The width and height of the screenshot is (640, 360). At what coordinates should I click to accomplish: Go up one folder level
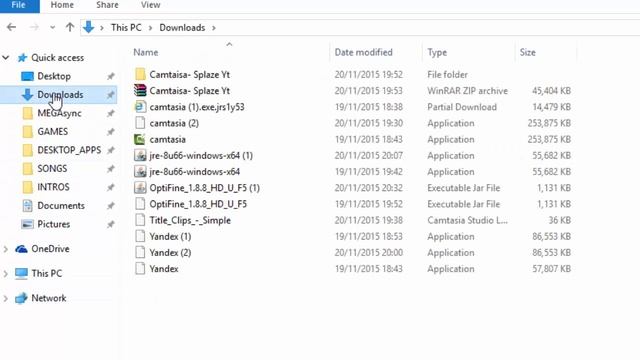pyautogui.click(x=70, y=27)
